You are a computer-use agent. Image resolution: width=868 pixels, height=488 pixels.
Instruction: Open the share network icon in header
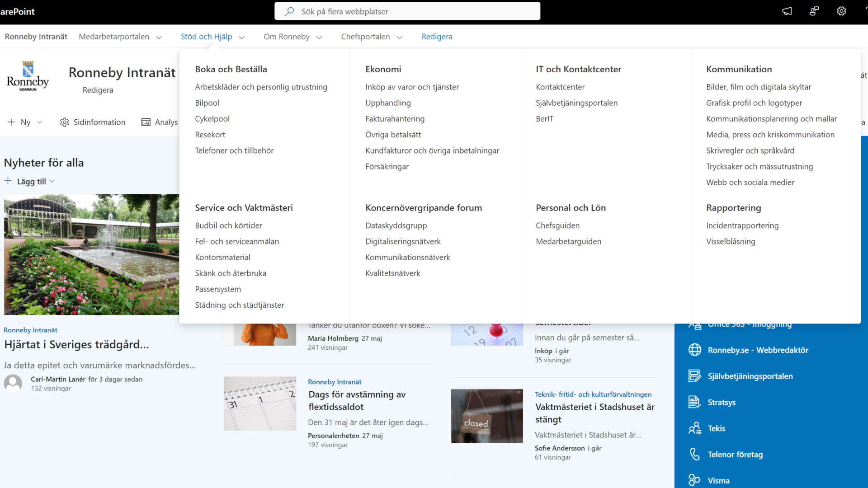click(x=814, y=11)
